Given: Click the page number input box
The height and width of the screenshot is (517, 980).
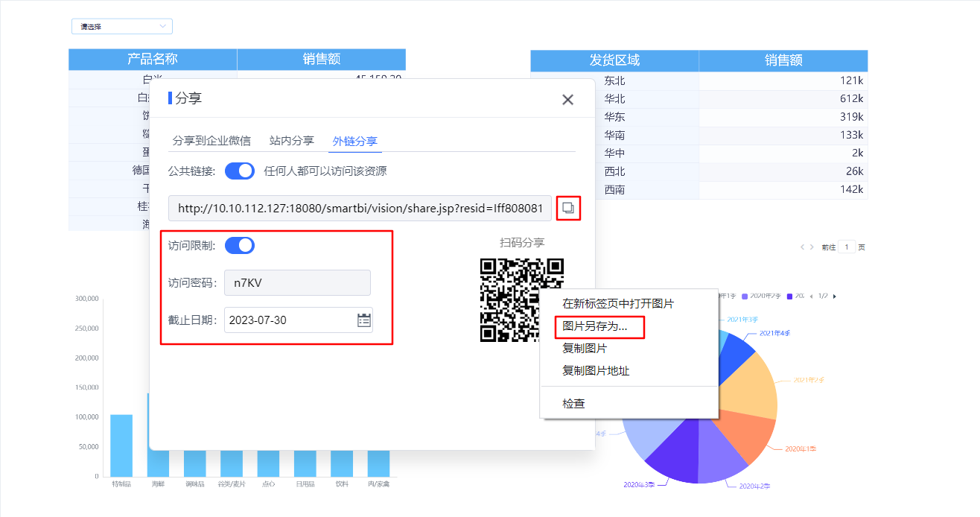Looking at the screenshot, I should pos(847,247).
